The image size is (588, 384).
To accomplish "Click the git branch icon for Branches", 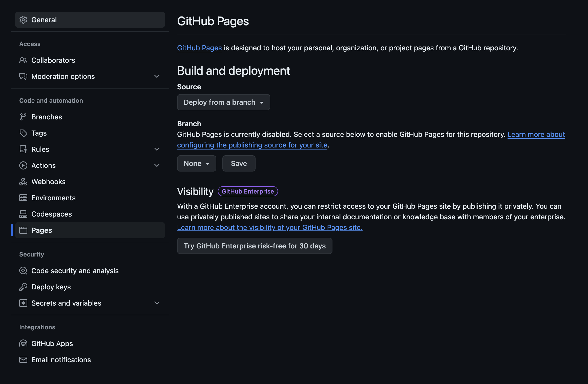I will (23, 117).
